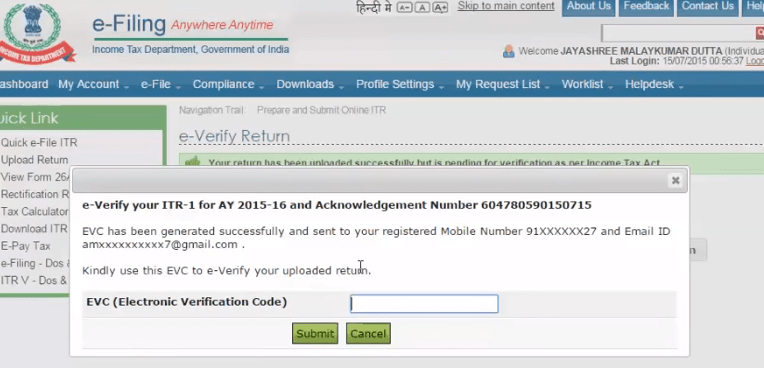Reset font size with the plain A button
This screenshot has height=368, width=764.
click(422, 7)
